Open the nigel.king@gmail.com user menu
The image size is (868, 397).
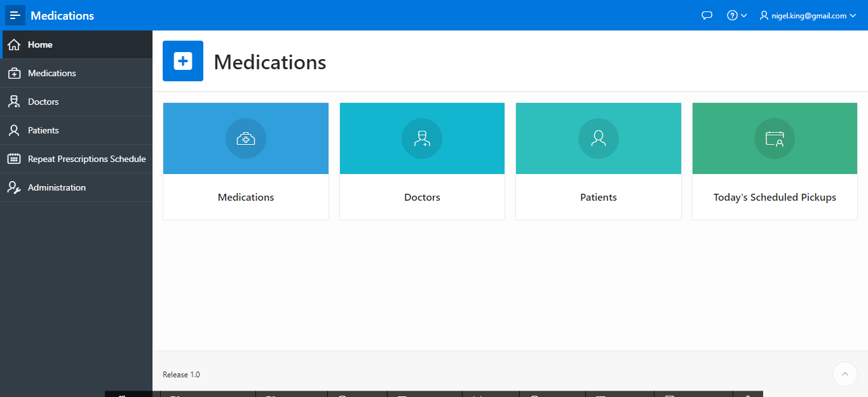click(x=808, y=16)
